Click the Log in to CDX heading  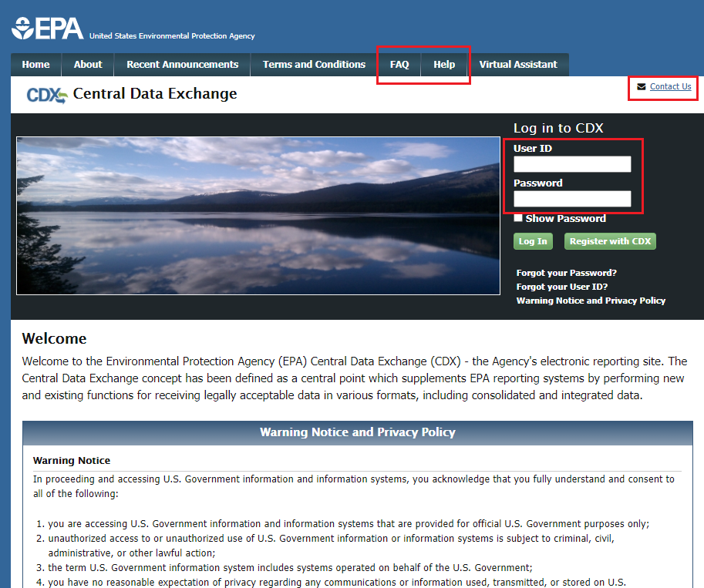(558, 129)
